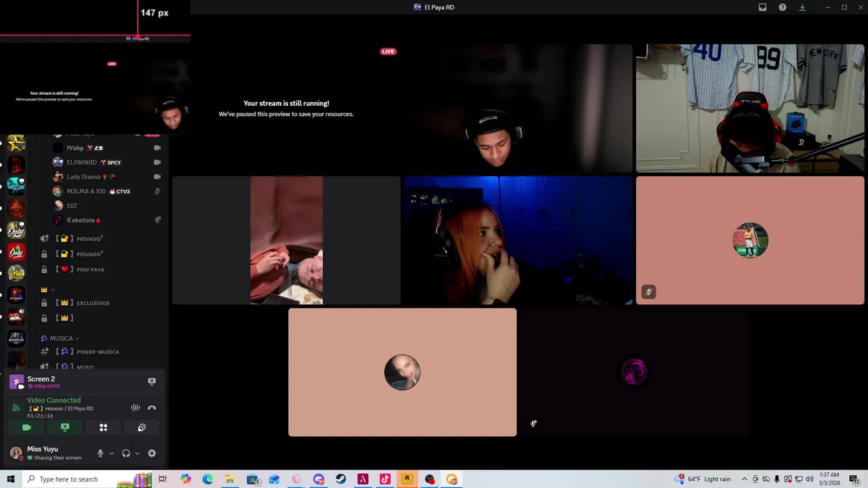Click camera icon beside Lady Dianna
The width and height of the screenshot is (868, 488).
tap(157, 177)
